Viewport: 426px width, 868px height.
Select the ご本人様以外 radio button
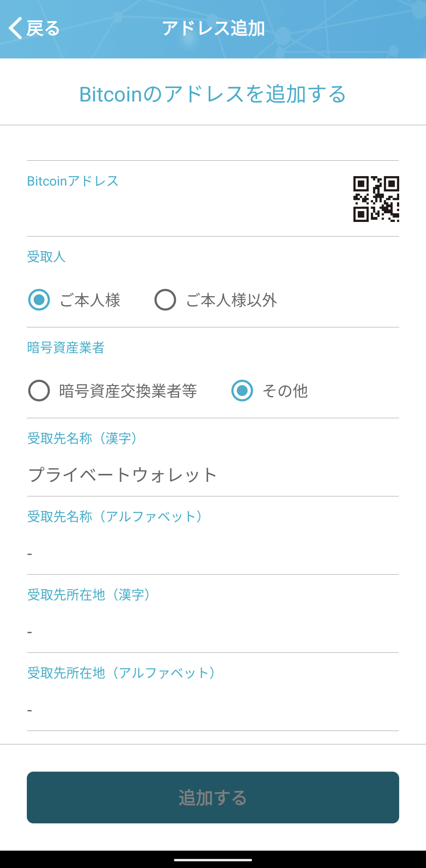[165, 300]
